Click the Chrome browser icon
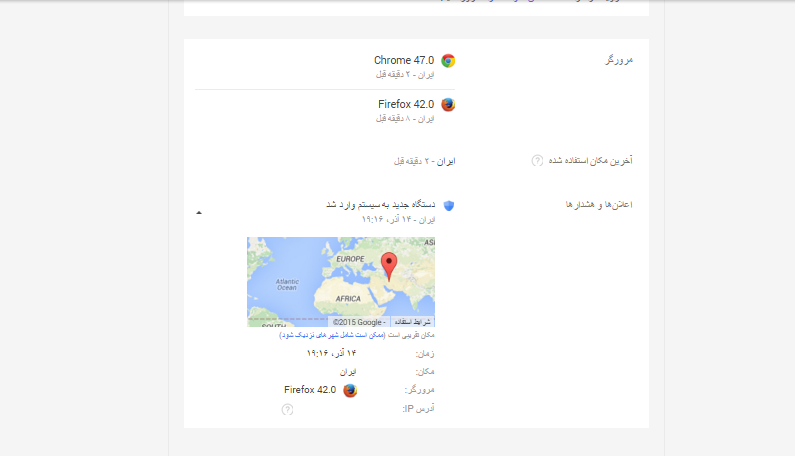Viewport: 795px width, 456px height. click(448, 61)
